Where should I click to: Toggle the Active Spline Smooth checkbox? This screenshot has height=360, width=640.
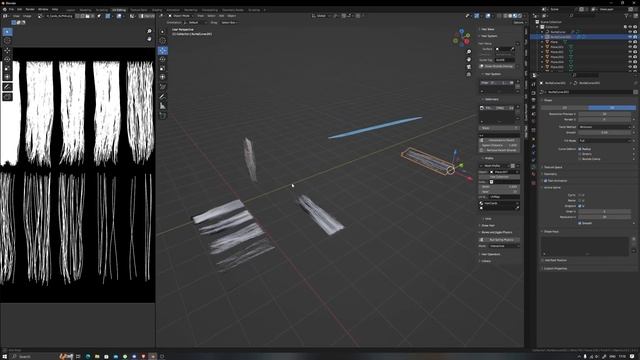coord(580,223)
